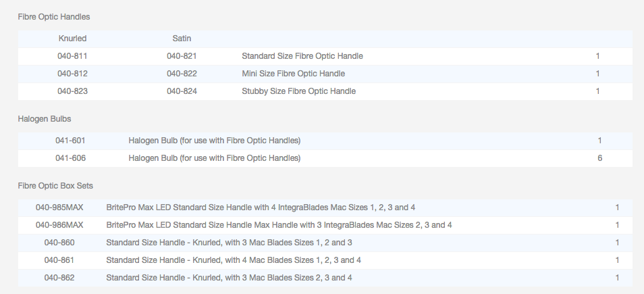Click the Satin column header
Screen dimensions: 644x294
pyautogui.click(x=182, y=39)
